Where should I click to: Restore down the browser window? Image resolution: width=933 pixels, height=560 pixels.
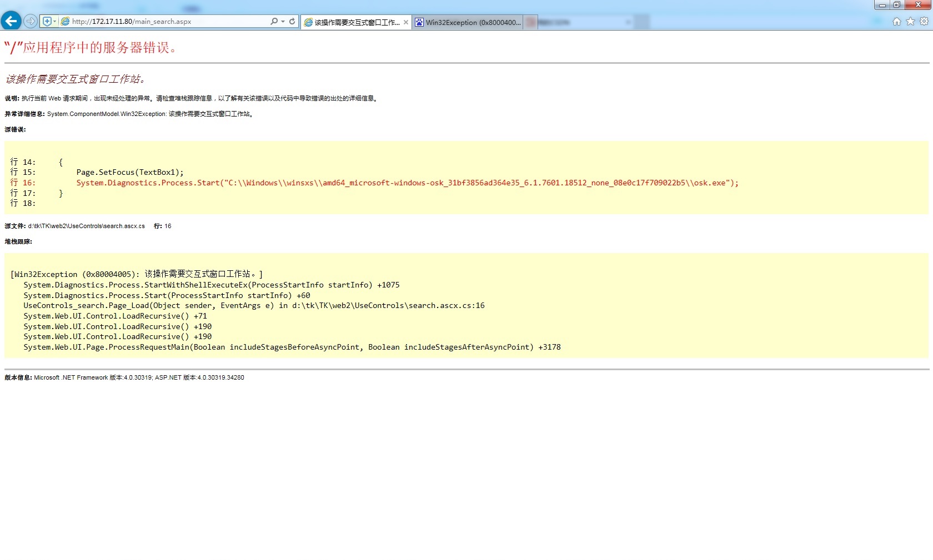click(x=897, y=5)
